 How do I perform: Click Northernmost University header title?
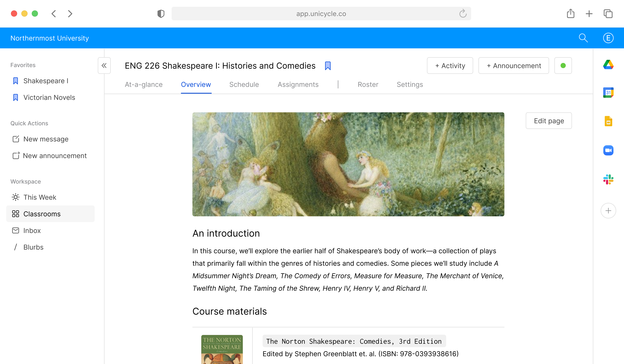point(50,38)
